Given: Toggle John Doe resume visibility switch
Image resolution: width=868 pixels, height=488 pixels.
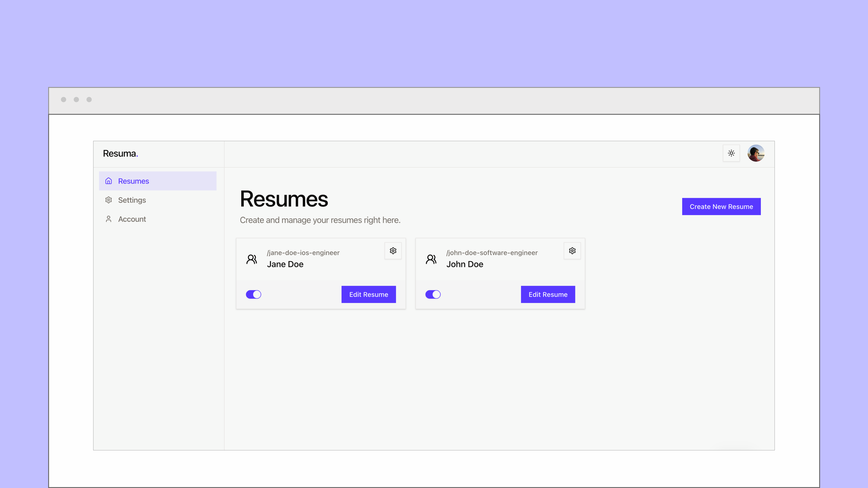Looking at the screenshot, I should coord(433,294).
